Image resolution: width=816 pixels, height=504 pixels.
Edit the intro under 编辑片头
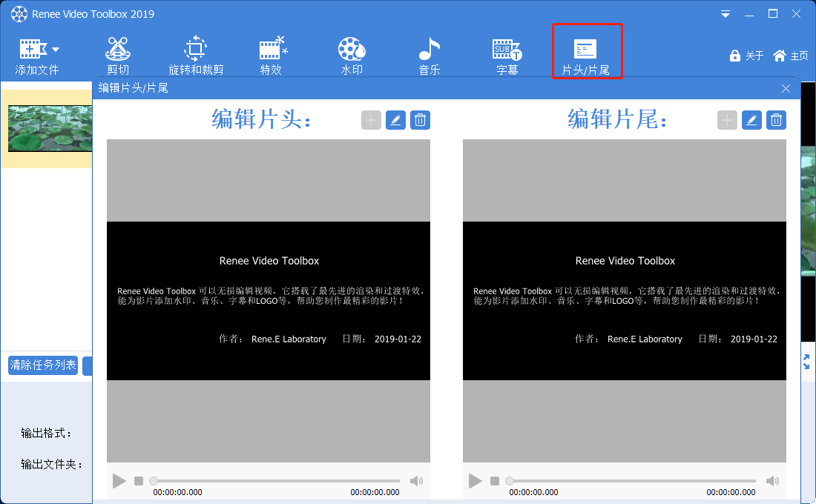[395, 120]
